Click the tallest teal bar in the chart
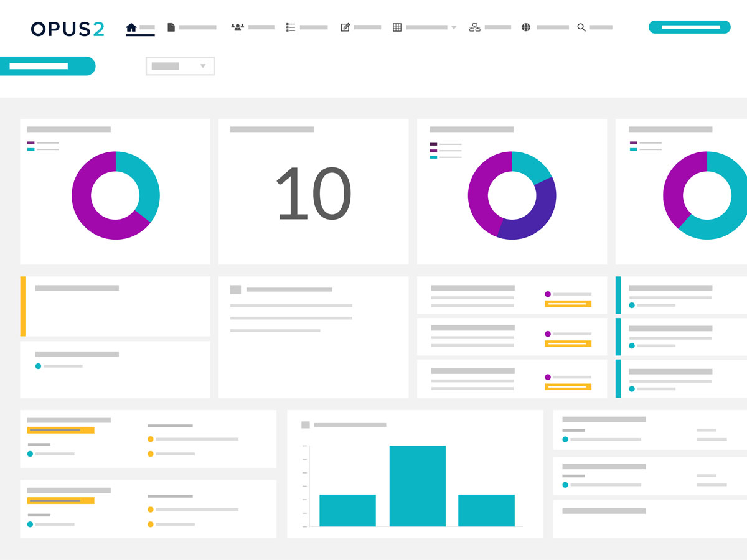The width and height of the screenshot is (747, 560). [416, 485]
